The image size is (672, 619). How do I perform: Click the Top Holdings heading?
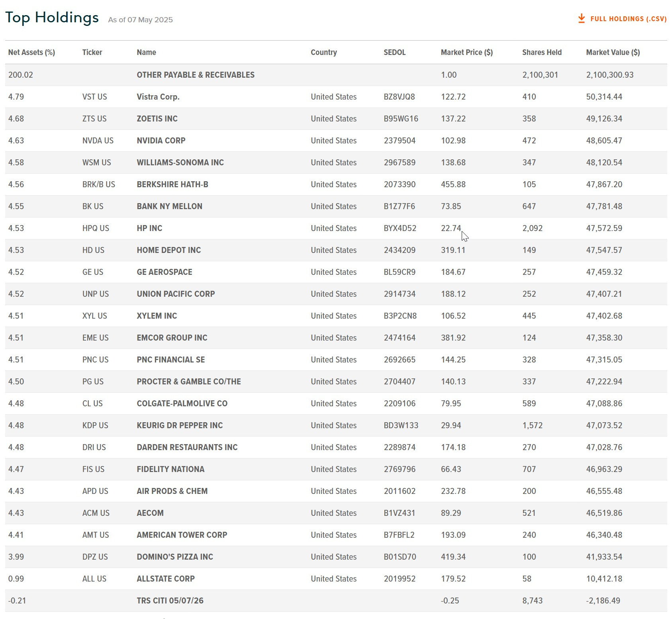(52, 18)
